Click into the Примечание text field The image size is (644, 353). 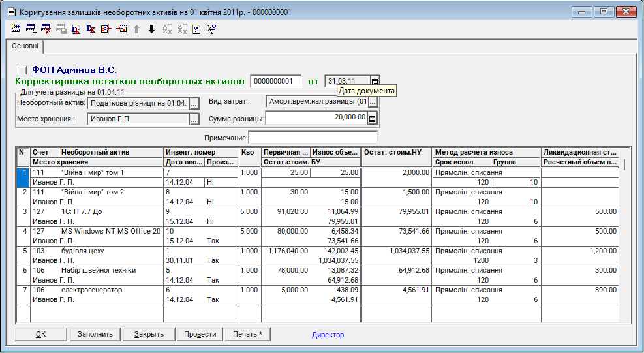click(313, 138)
